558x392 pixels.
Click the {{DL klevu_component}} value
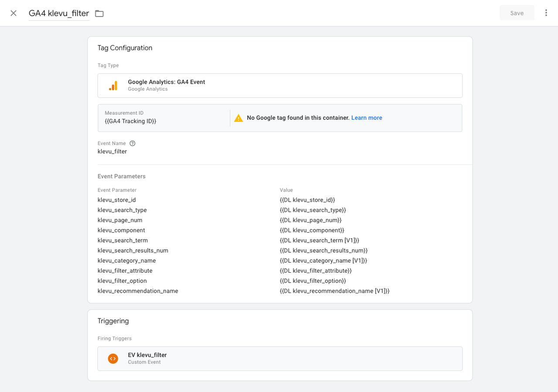click(x=312, y=230)
